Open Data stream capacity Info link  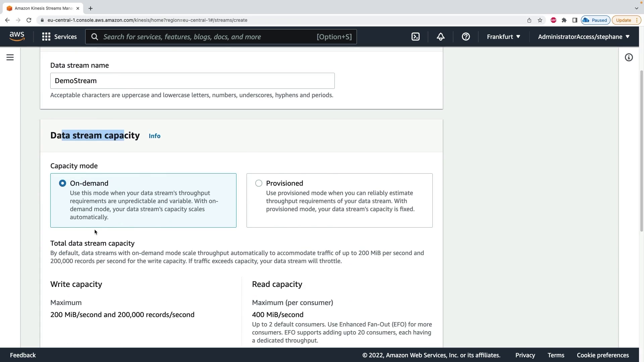[155, 136]
